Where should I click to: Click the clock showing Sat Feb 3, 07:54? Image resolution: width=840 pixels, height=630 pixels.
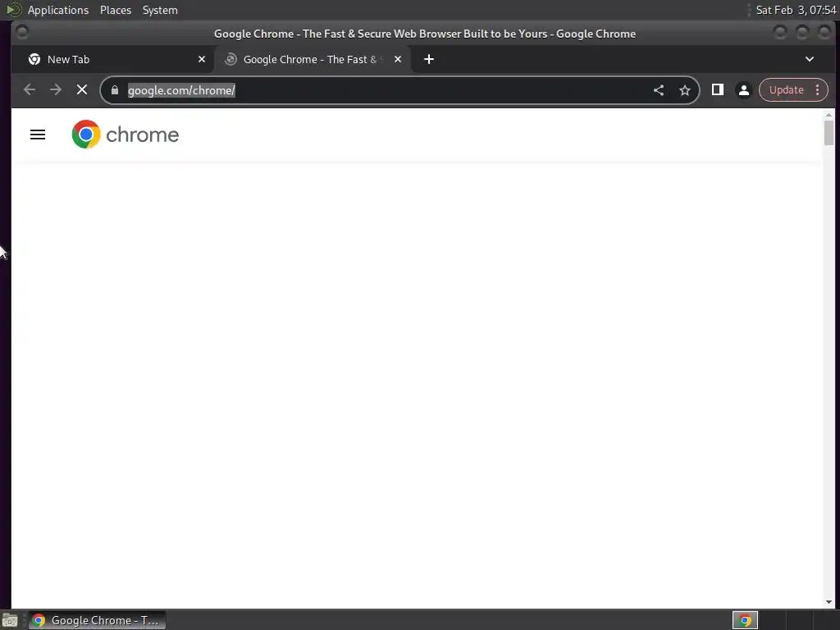[x=796, y=10]
